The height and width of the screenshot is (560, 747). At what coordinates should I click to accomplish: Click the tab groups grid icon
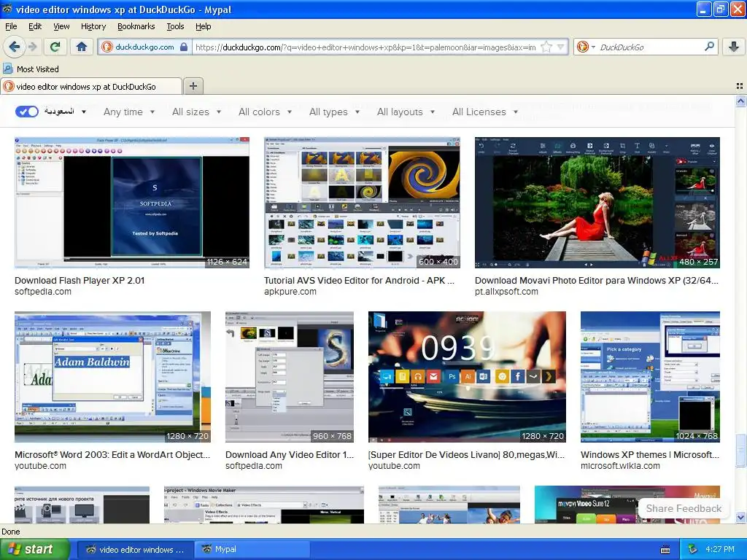tap(740, 86)
